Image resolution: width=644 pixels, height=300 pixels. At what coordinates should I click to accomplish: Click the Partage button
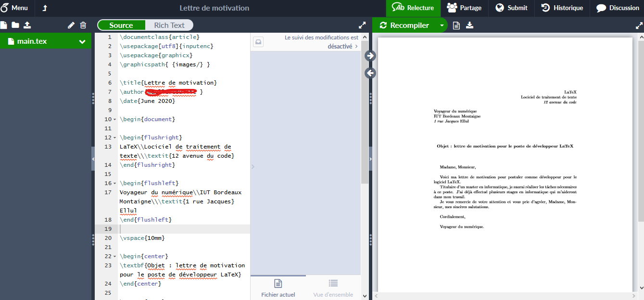click(x=464, y=8)
